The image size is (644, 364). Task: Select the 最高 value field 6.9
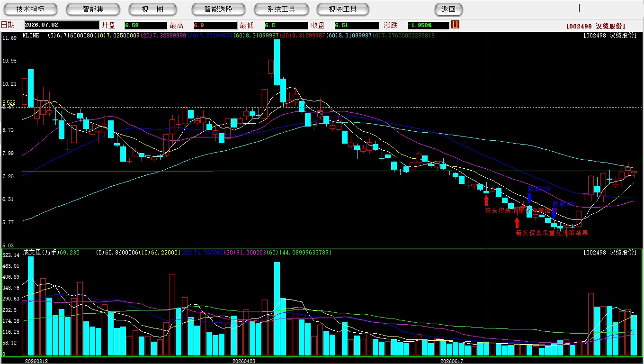click(x=215, y=25)
